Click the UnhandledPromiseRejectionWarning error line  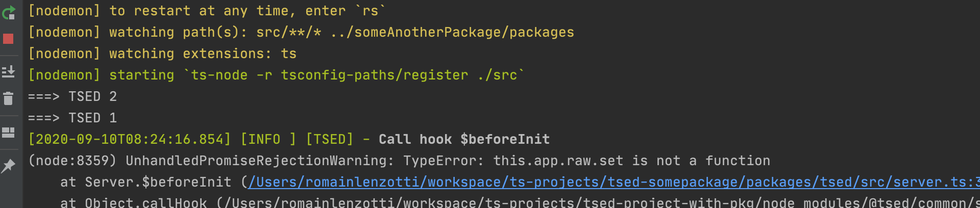coord(399,161)
